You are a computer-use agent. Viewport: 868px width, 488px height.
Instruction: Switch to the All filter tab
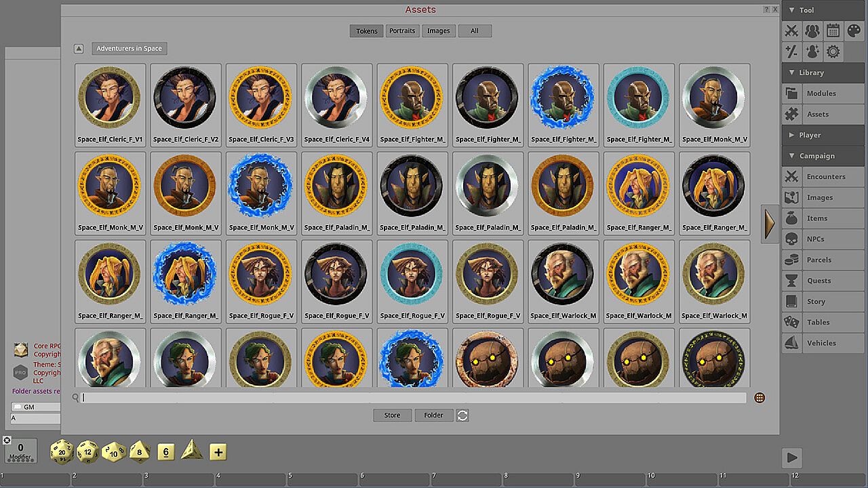click(x=475, y=30)
